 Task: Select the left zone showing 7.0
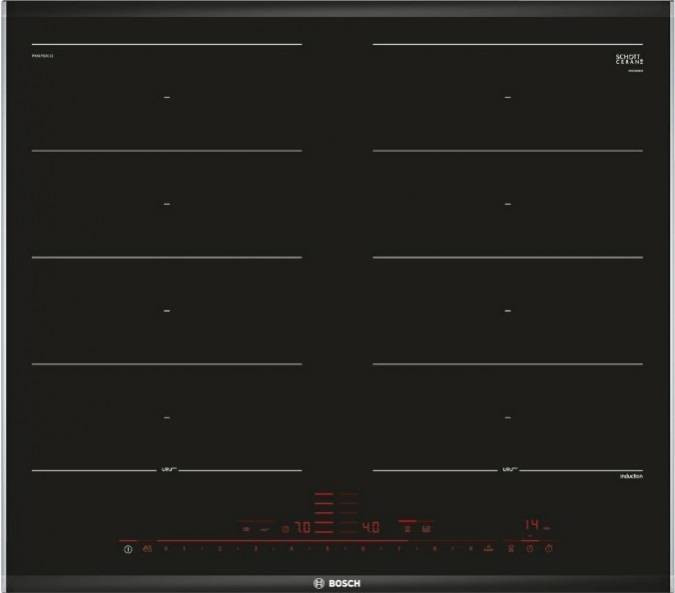(301, 526)
